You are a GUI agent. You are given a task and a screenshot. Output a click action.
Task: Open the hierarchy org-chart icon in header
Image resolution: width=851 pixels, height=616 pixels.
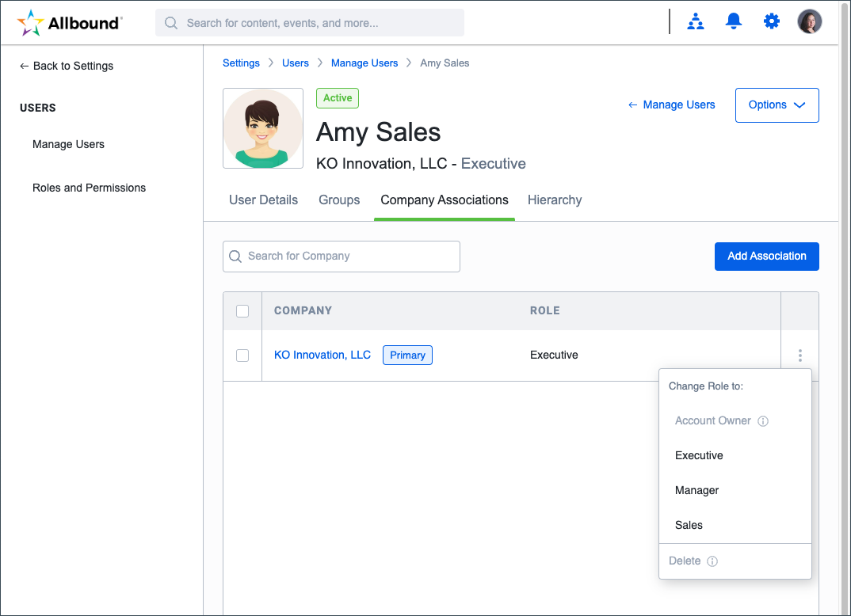point(695,21)
